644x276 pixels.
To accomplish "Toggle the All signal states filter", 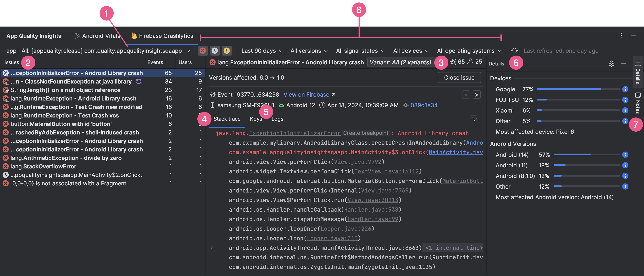I will pos(360,51).
